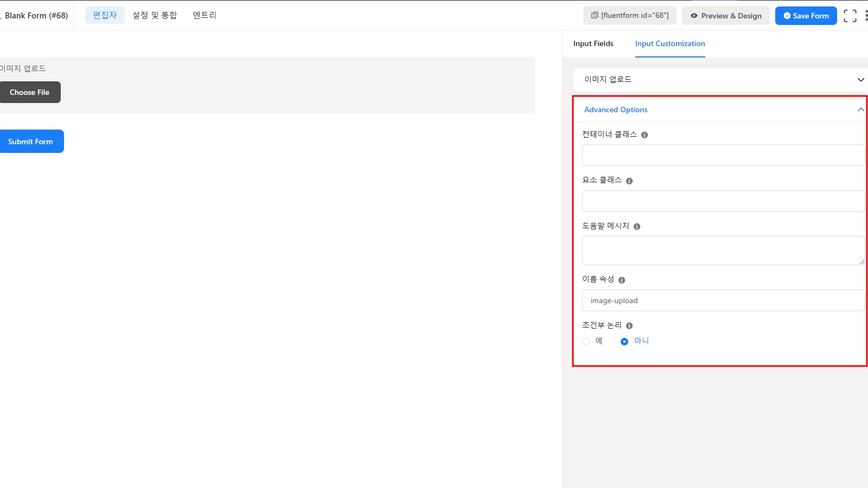Open the three-dot more options menu

tap(866, 16)
